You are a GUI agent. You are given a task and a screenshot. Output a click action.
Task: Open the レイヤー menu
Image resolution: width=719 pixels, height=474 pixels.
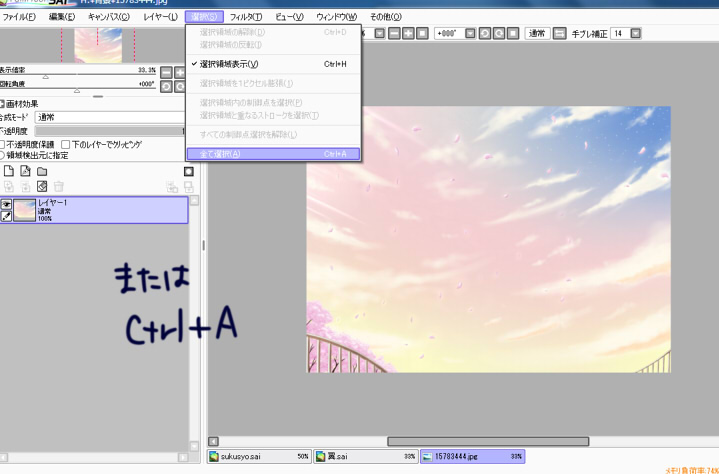(x=160, y=17)
